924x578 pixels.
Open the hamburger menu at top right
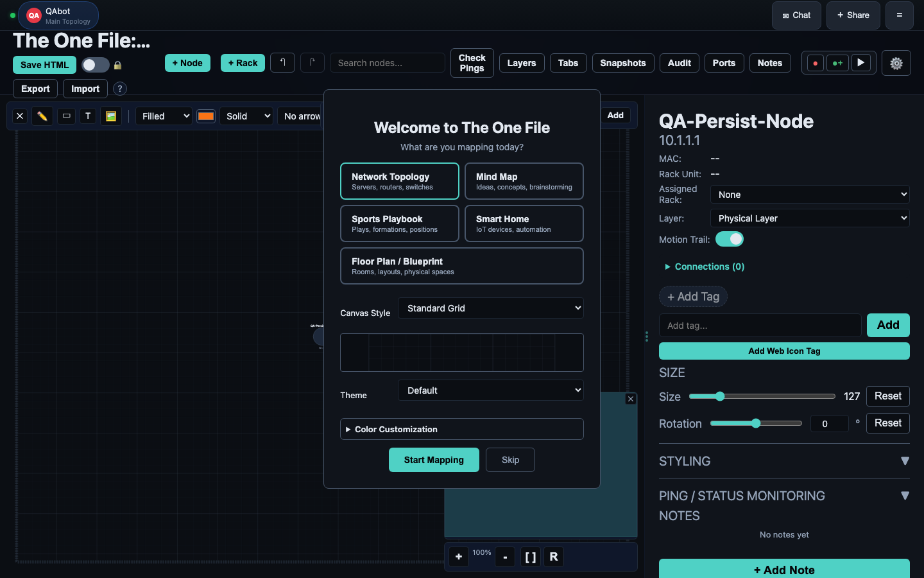pos(900,15)
